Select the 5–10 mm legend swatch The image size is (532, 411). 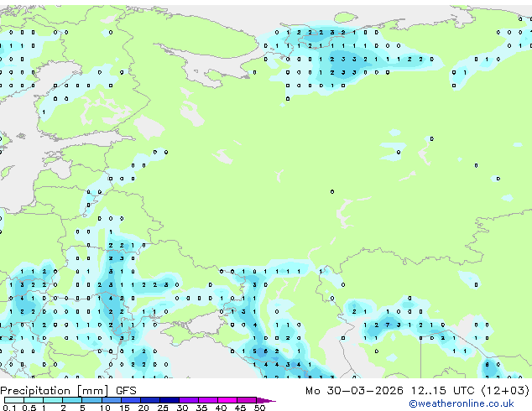click(x=91, y=400)
